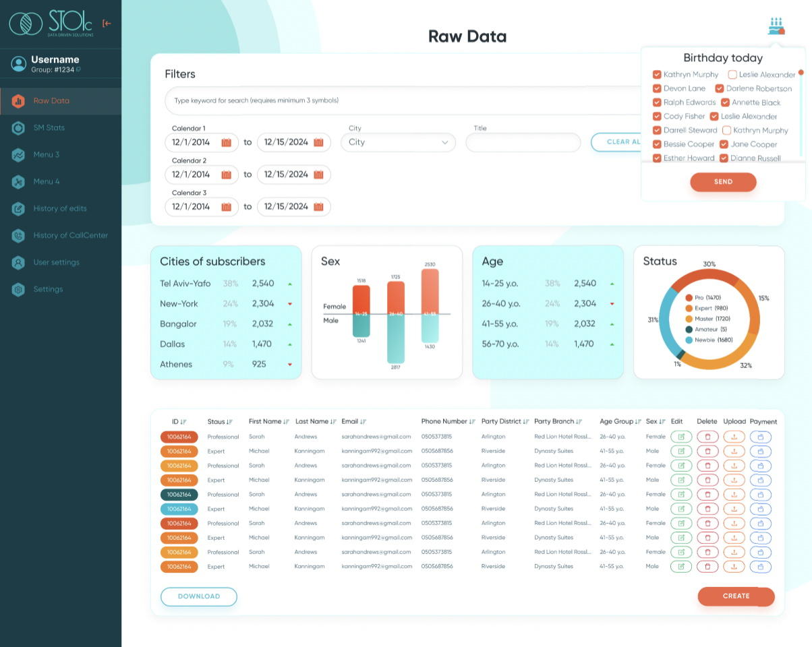
Task: Uncheck Darlene Robertson in the birthday list
Action: 720,88
